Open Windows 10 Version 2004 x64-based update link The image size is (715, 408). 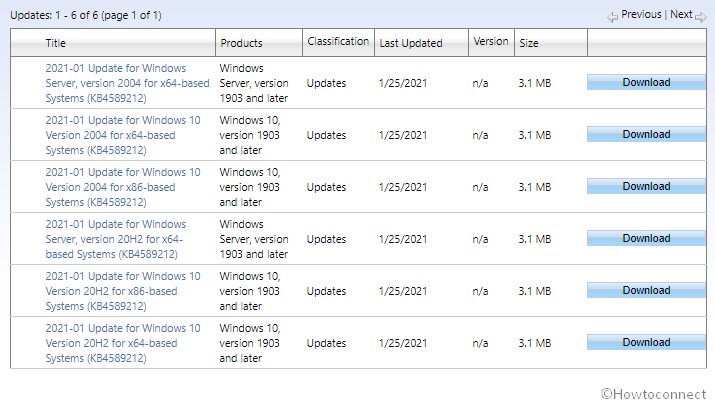123,135
